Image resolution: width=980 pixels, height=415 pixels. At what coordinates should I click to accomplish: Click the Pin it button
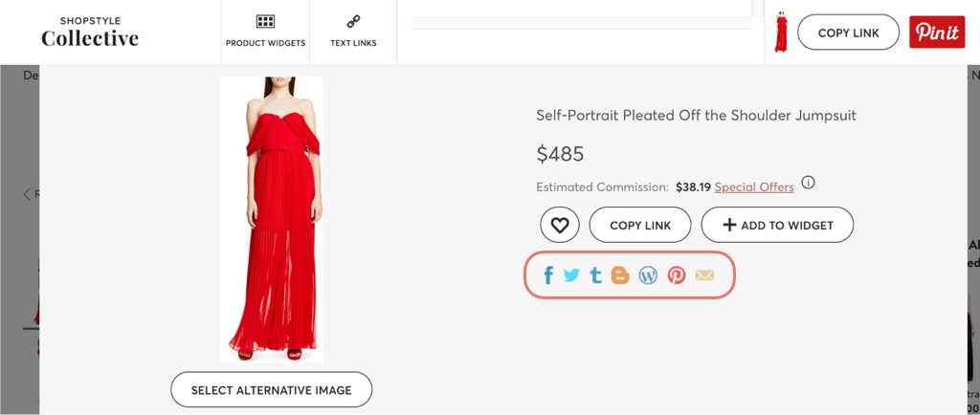[x=937, y=33]
